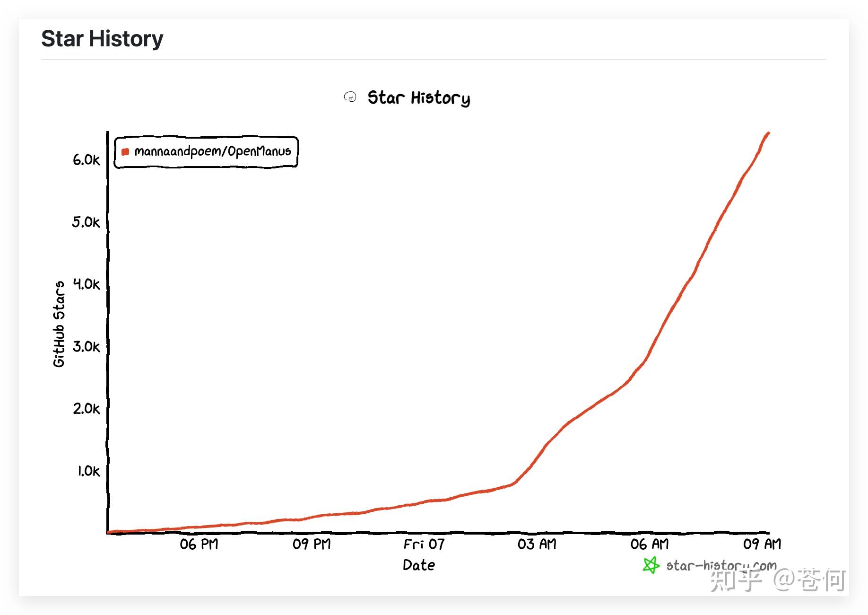The width and height of the screenshot is (868, 615).
Task: Click the 5.0k y-axis label
Action: [86, 222]
